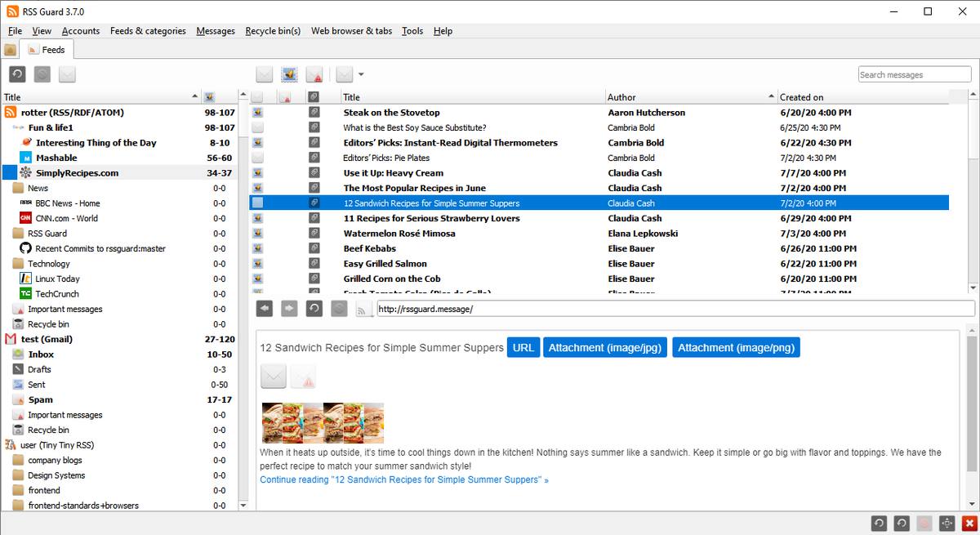Click the envelope icon in the feeds toolbar
This screenshot has width=980, height=535.
click(x=67, y=74)
